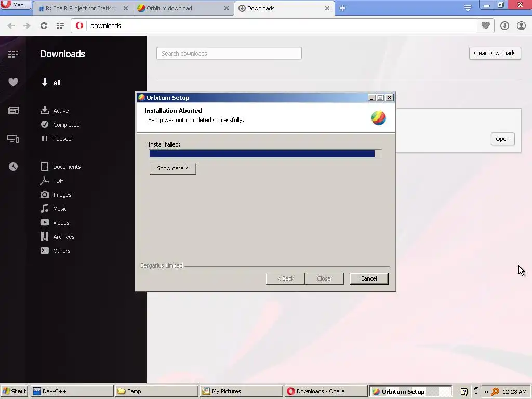The width and height of the screenshot is (532, 399).
Task: Click the magnifier tray icon
Action: [x=495, y=392]
